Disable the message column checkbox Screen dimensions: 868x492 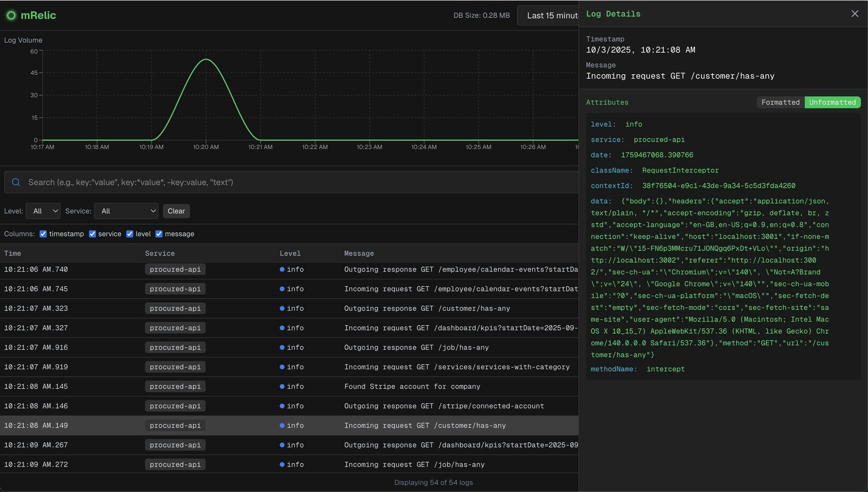point(159,234)
